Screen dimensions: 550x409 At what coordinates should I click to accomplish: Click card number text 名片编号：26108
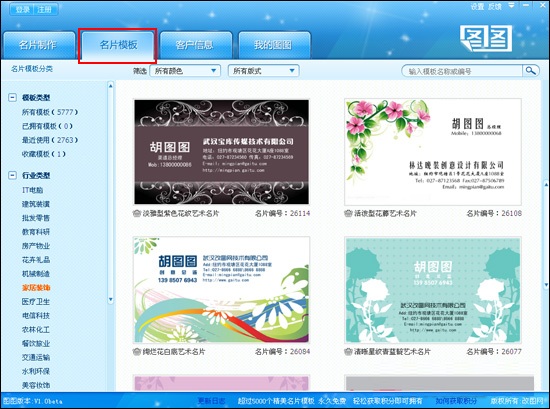[494, 213]
